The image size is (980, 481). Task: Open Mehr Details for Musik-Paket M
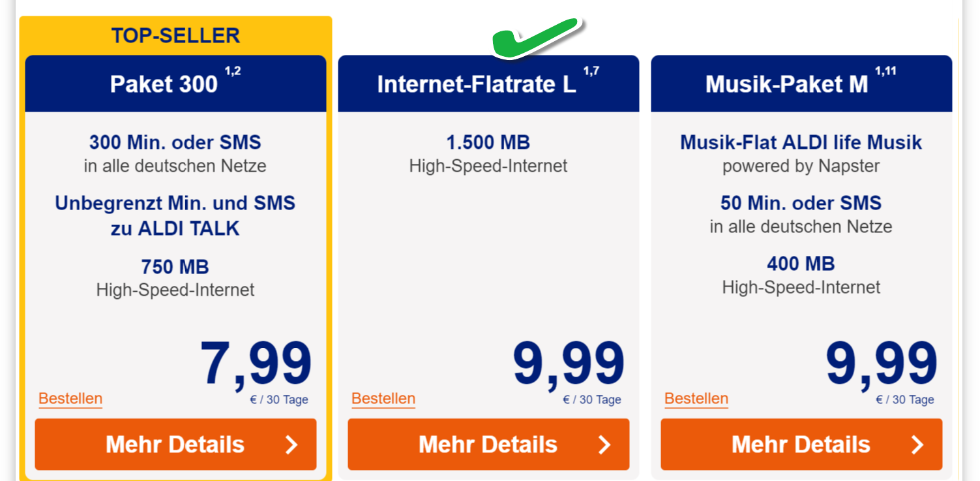pos(801,444)
